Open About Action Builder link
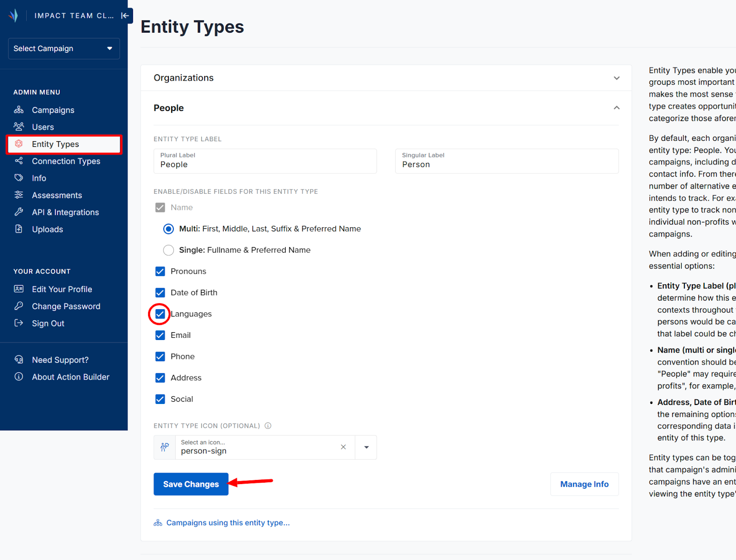This screenshot has height=560, width=736. coord(71,377)
